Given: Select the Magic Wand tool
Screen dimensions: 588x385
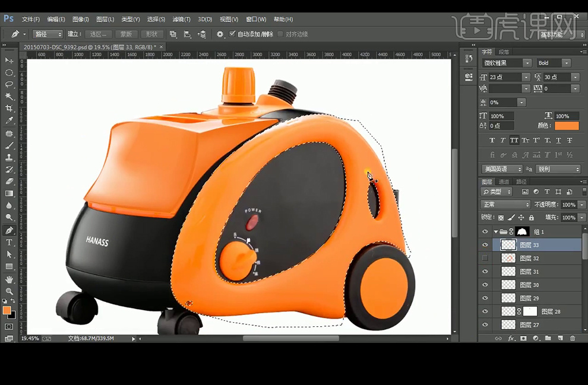Looking at the screenshot, I should click(9, 96).
